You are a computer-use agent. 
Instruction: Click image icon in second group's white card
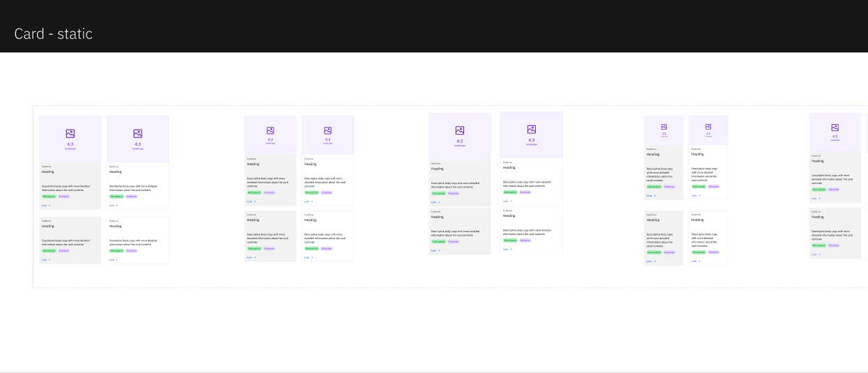tap(327, 130)
